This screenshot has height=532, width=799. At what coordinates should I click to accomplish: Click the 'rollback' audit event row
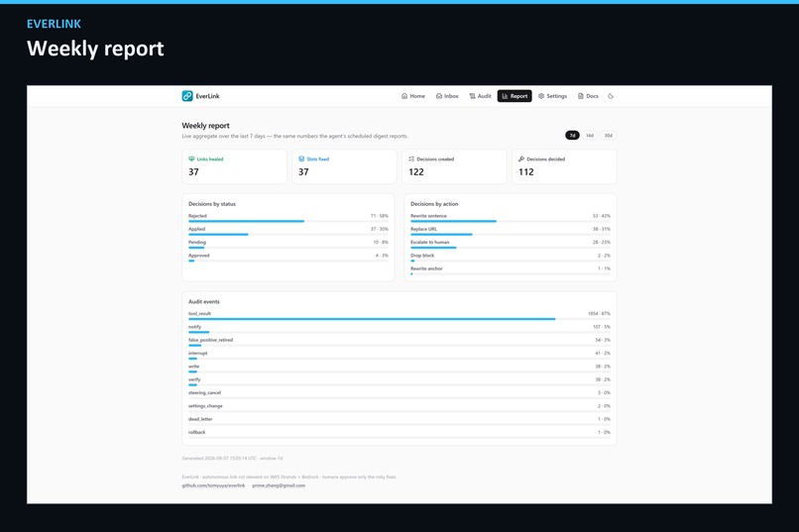399,435
